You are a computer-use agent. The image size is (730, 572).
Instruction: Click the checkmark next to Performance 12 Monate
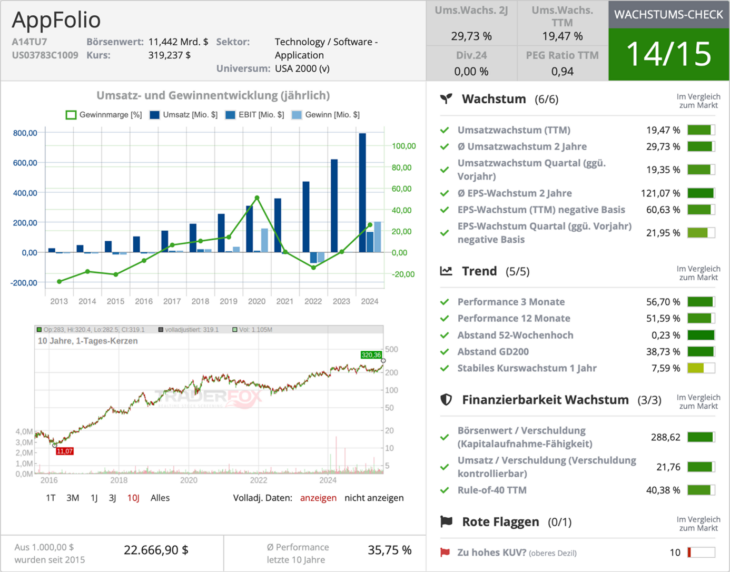click(x=445, y=318)
